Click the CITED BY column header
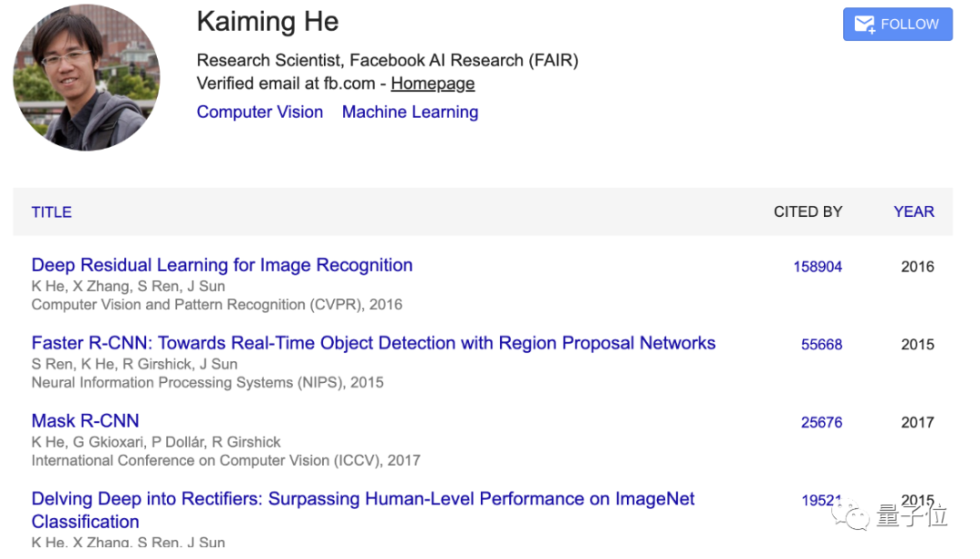This screenshot has height=559, width=980. click(808, 211)
